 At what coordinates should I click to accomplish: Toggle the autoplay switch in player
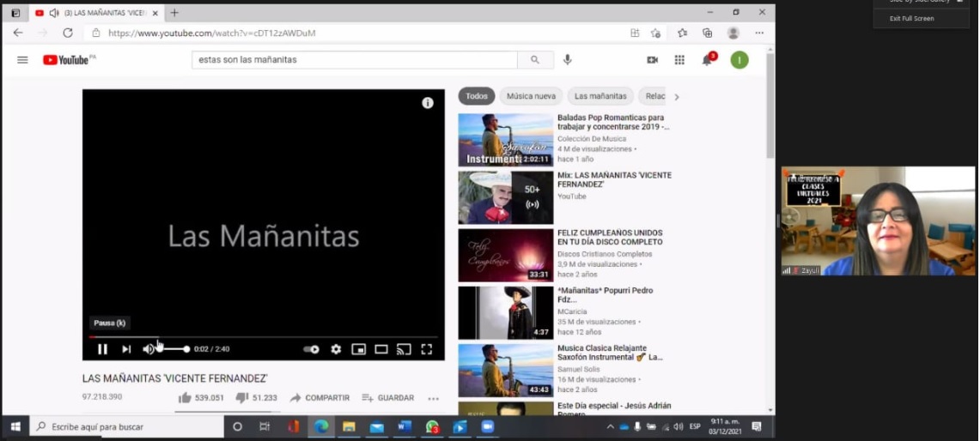click(x=311, y=349)
